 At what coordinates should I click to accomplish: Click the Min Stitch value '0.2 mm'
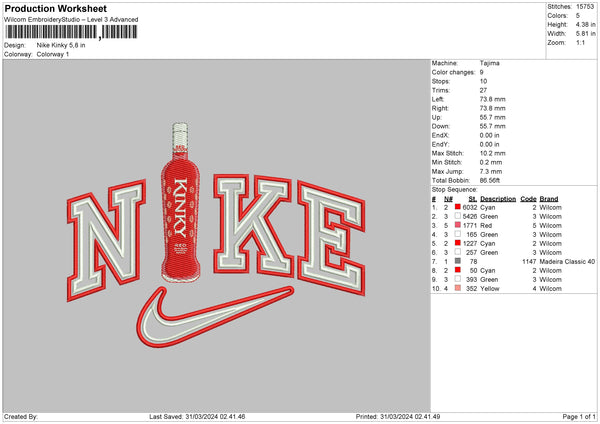click(491, 162)
